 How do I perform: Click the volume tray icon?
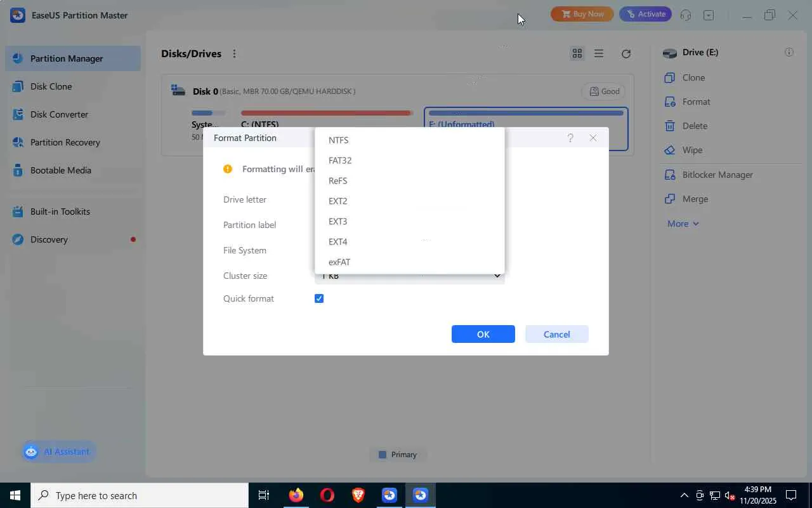click(x=730, y=495)
